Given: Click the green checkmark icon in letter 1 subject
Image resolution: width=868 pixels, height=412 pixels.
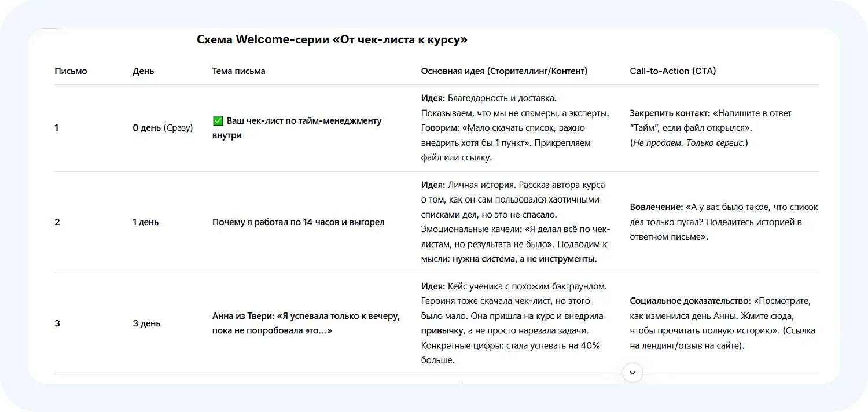Looking at the screenshot, I should (218, 120).
